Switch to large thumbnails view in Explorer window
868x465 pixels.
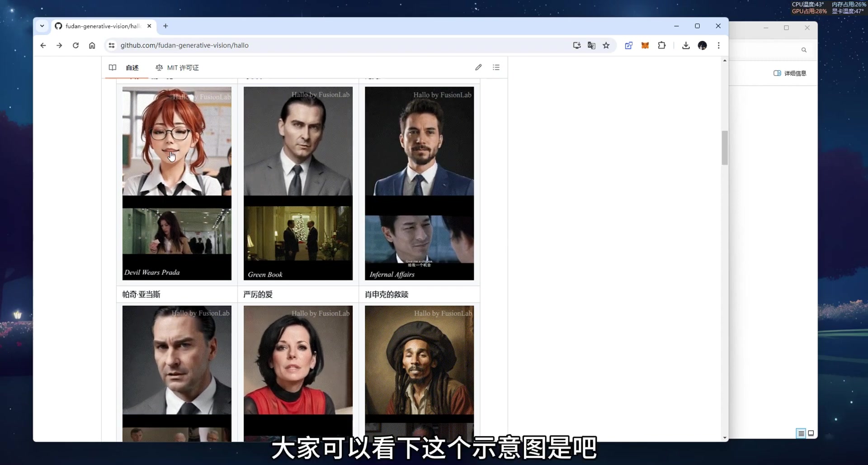[811, 433]
